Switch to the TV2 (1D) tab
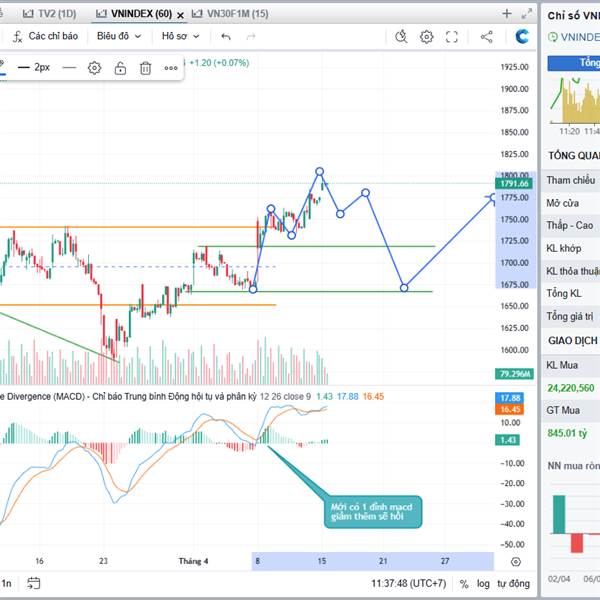 tap(50, 14)
